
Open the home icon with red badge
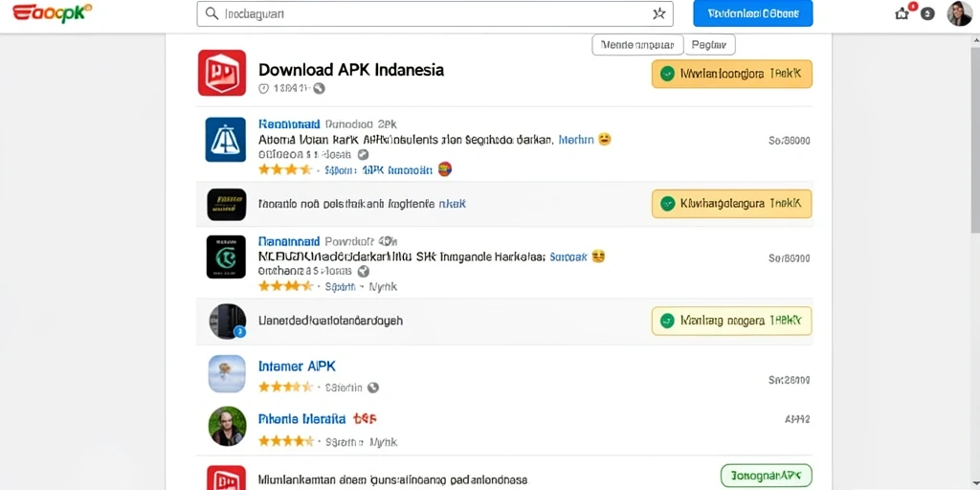902,13
